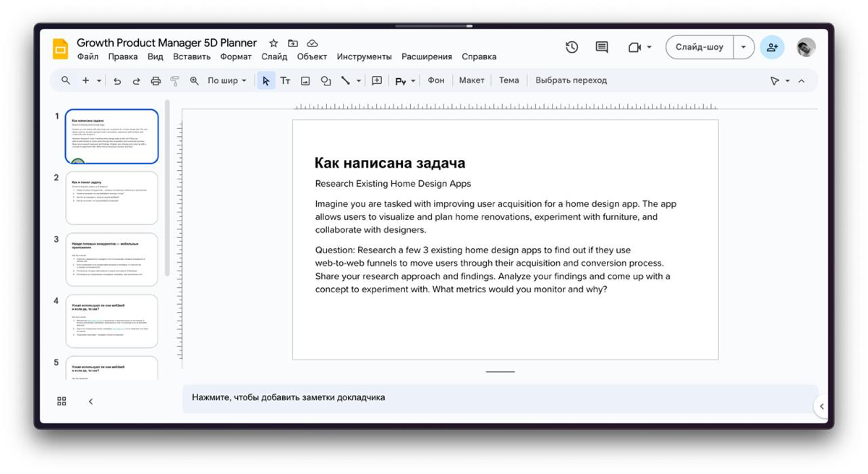Redo the last action

[x=136, y=81]
